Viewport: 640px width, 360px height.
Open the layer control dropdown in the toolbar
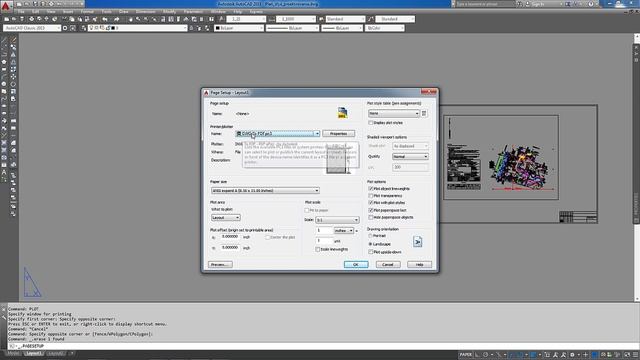pyautogui.click(x=138, y=28)
